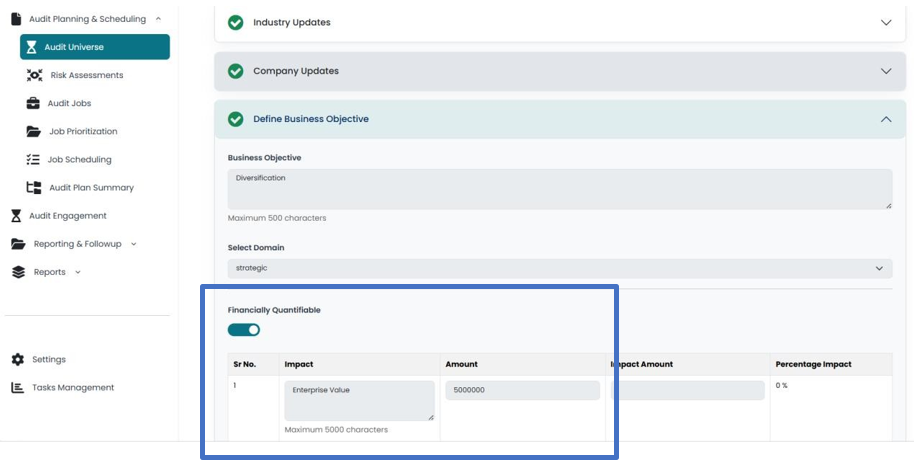Viewport: 914px width, 472px height.
Task: Expand the Company Updates section chevron
Action: click(x=885, y=71)
